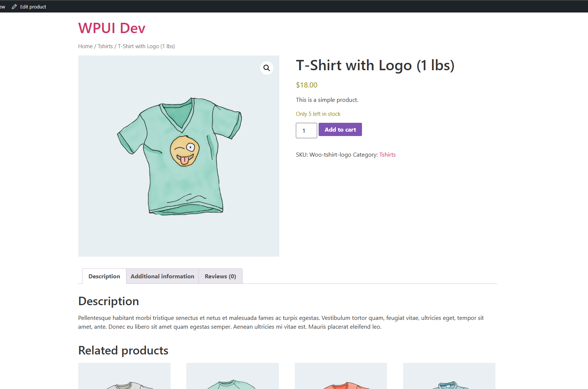Click the Tshirts breadcrumb link
The image size is (588, 389).
point(105,46)
